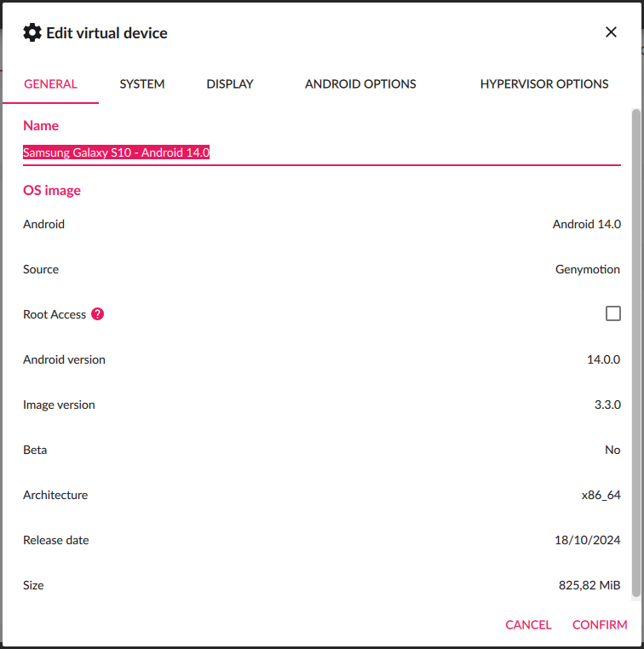Click the Root Access help question icon
This screenshot has height=649, width=644.
tap(98, 314)
